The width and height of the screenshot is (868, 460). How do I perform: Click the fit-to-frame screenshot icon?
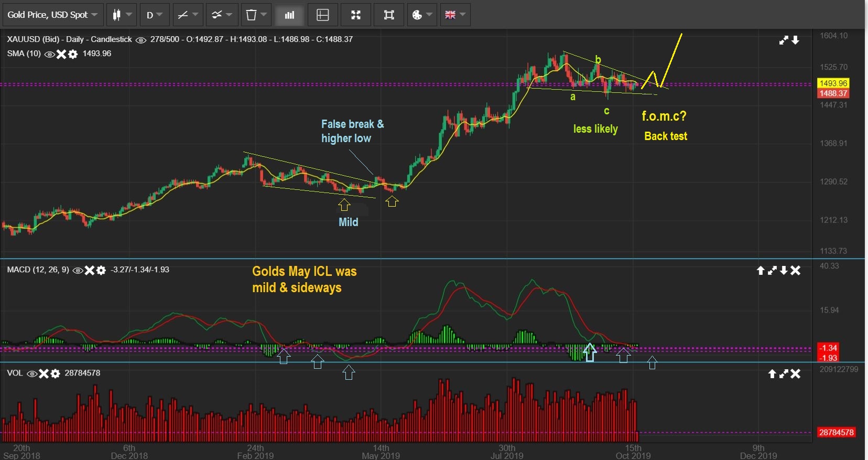click(389, 15)
